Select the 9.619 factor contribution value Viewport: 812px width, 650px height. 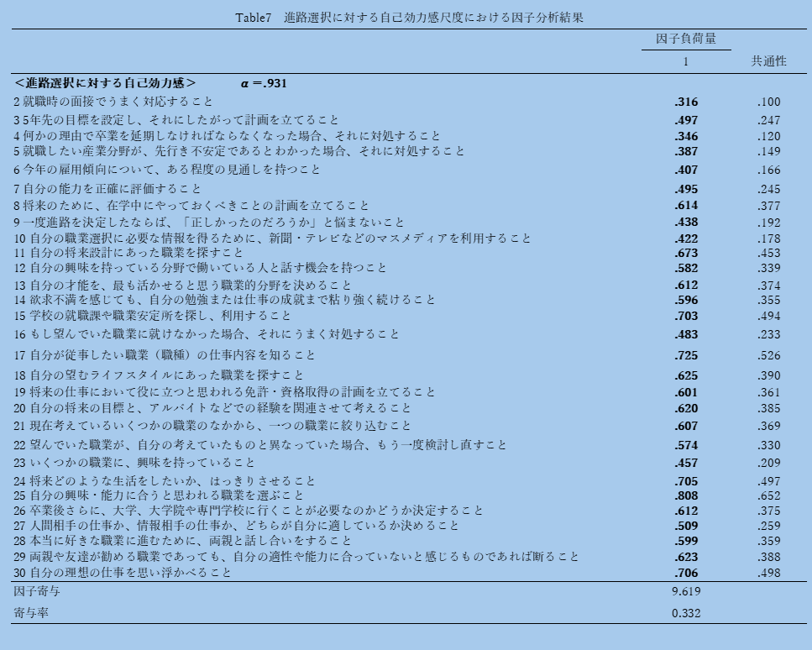685,591
